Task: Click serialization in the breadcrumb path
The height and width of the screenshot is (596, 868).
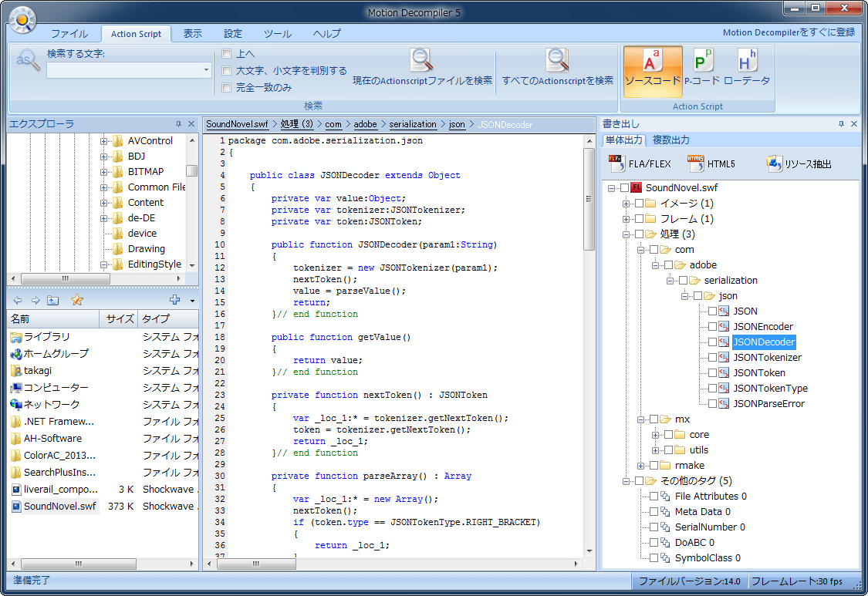Action: [x=413, y=124]
